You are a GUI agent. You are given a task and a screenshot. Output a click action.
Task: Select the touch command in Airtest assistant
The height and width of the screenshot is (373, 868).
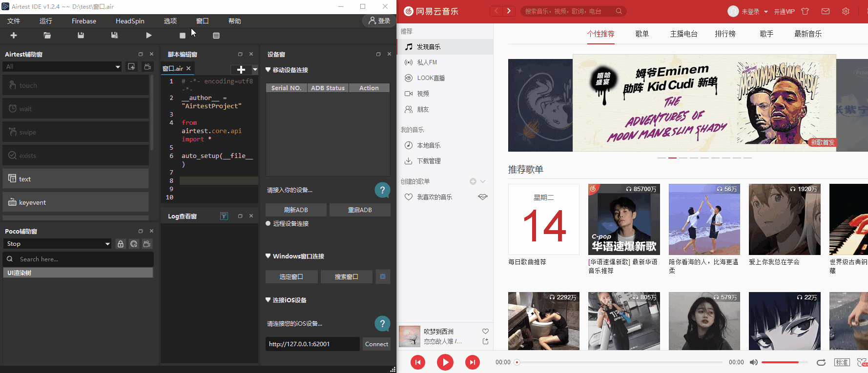coord(76,85)
